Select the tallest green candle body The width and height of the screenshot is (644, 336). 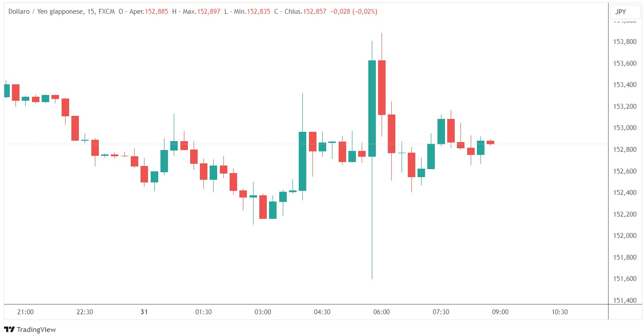[x=372, y=108]
